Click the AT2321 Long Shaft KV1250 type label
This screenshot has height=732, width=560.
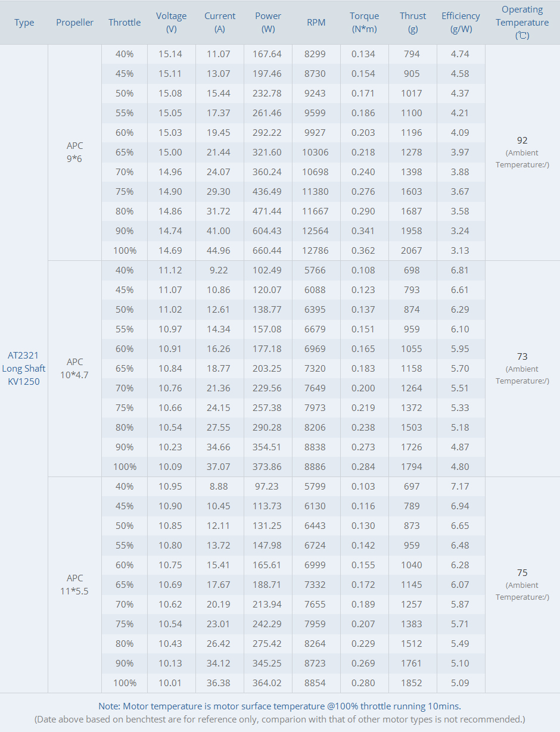(x=24, y=369)
